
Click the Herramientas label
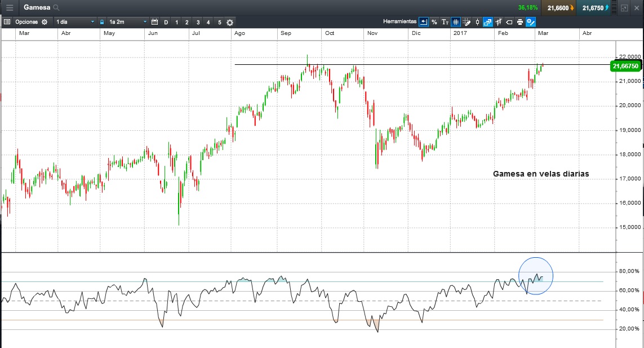point(399,21)
